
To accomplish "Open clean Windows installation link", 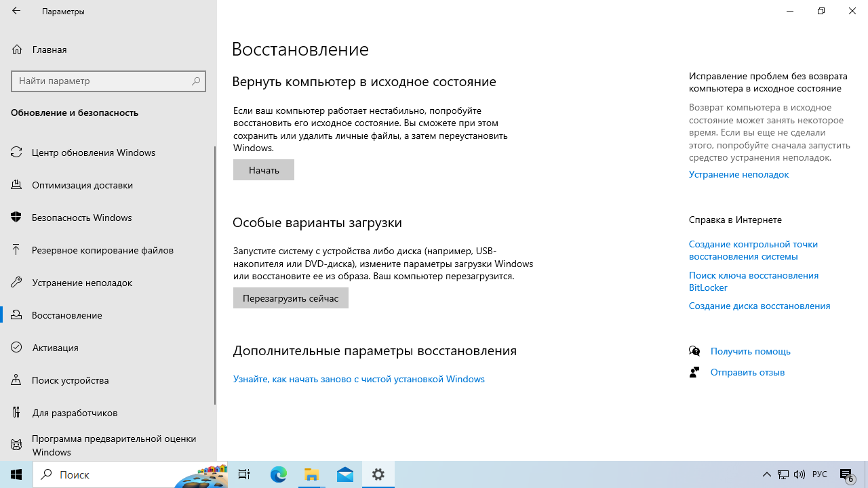I will [359, 379].
